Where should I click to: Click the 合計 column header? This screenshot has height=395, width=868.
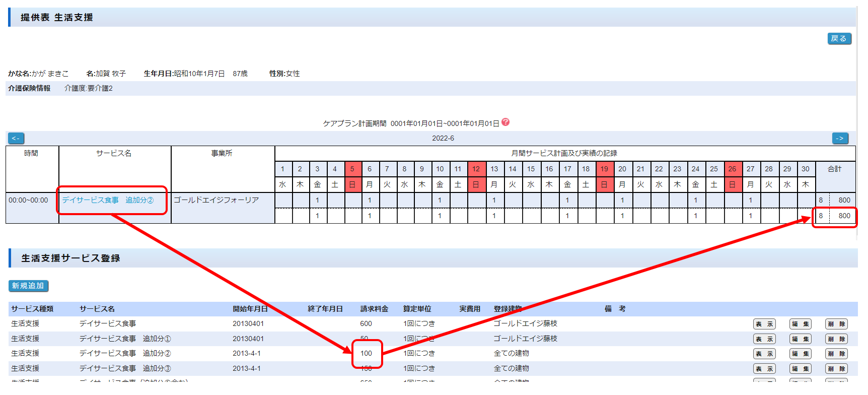tap(834, 169)
